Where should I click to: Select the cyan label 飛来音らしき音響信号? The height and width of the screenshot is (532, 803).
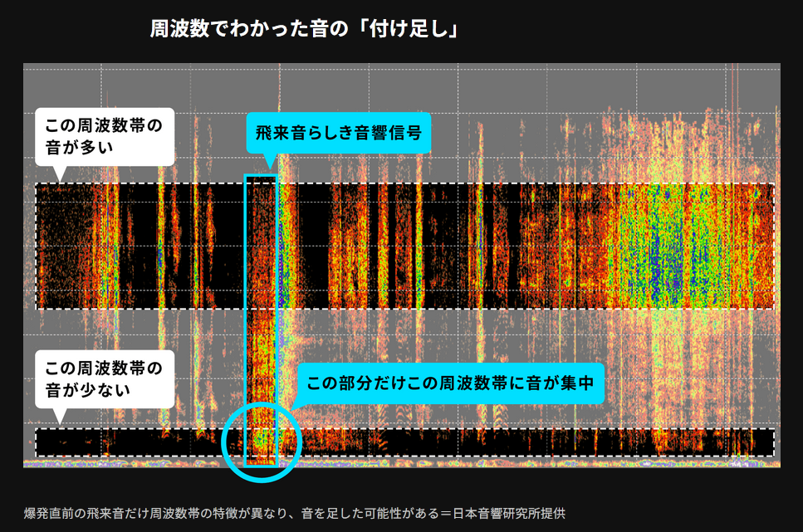pyautogui.click(x=338, y=133)
